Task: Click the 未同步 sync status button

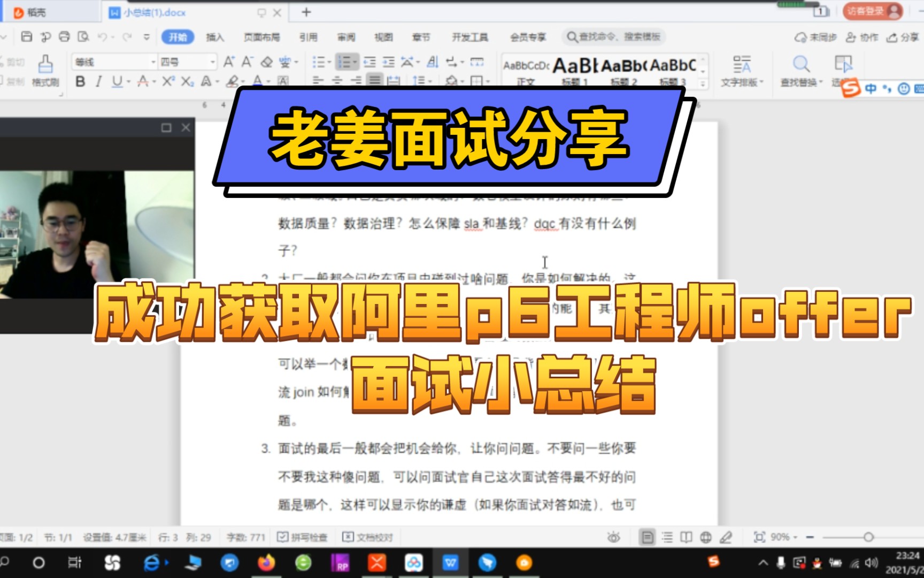Action: click(x=815, y=37)
